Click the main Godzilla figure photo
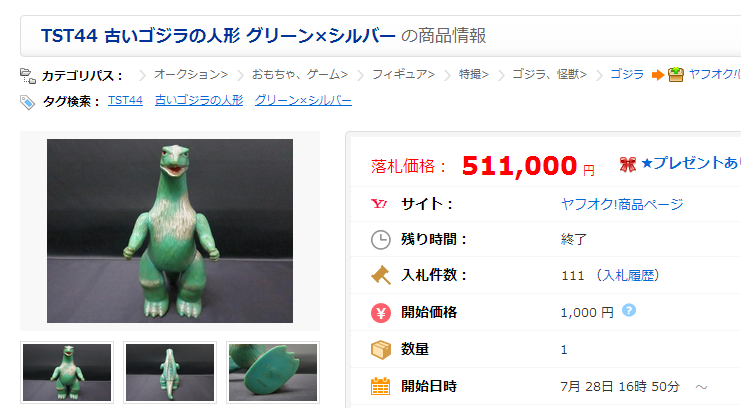Viewport: 741px width, 408px height. point(170,231)
